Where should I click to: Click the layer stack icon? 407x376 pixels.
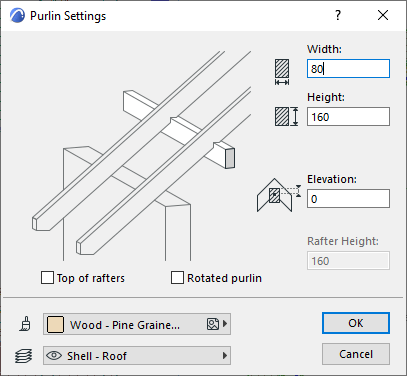tap(24, 356)
